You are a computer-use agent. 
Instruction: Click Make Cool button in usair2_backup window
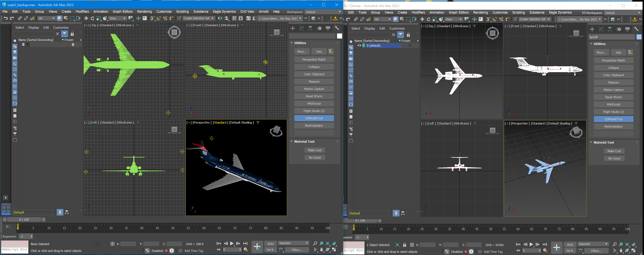coord(315,150)
